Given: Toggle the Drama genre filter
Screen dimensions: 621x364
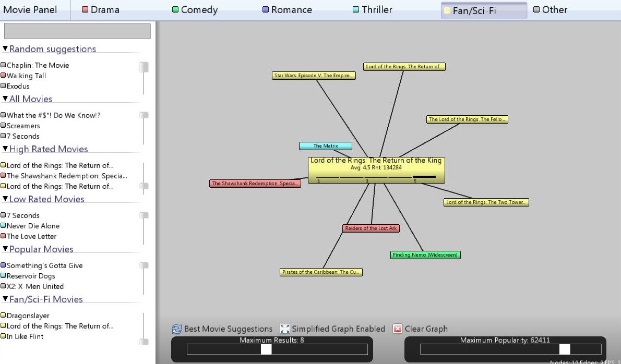Looking at the screenshot, I should pos(101,10).
